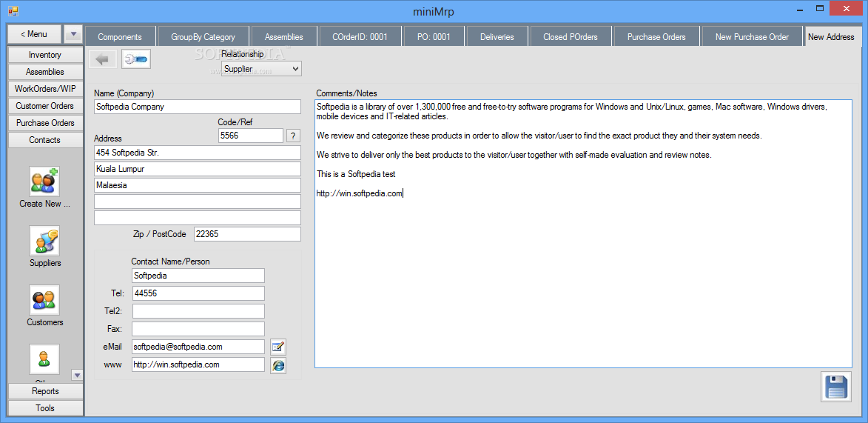Open the Relationship Supplier dropdown

coord(261,69)
